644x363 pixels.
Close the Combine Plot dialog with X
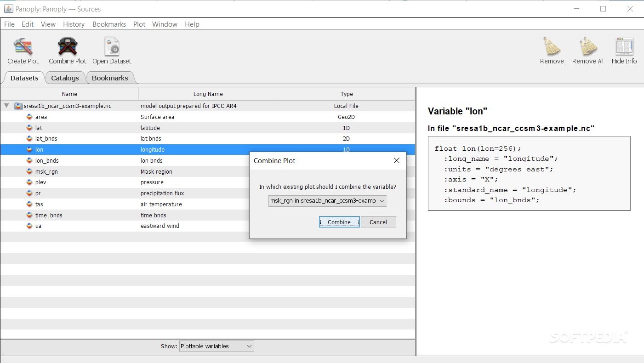(x=396, y=160)
